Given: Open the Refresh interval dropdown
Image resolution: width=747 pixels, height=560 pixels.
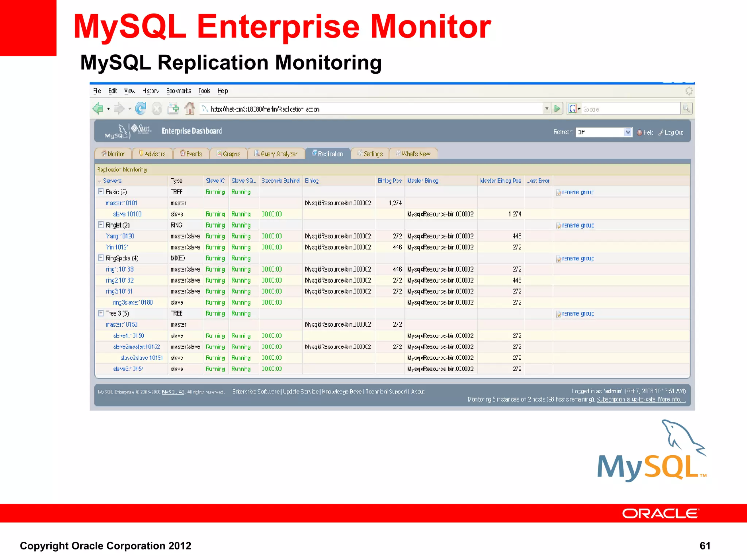Looking at the screenshot, I should click(604, 132).
